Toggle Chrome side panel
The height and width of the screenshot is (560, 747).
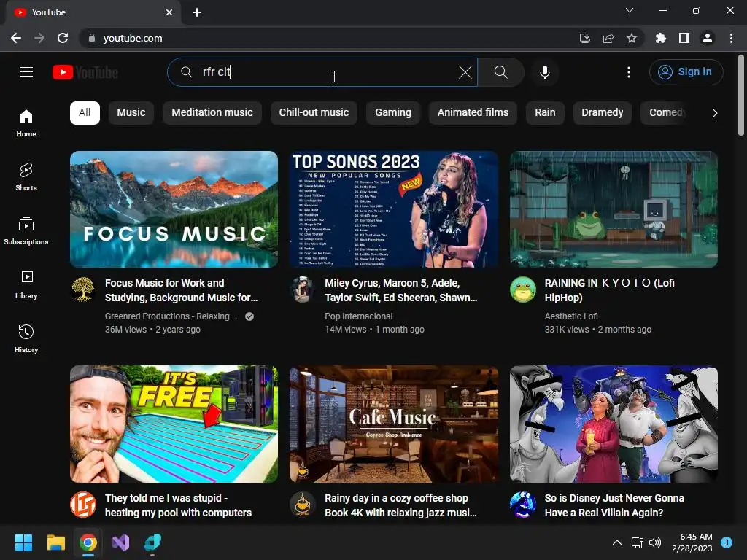tap(684, 38)
